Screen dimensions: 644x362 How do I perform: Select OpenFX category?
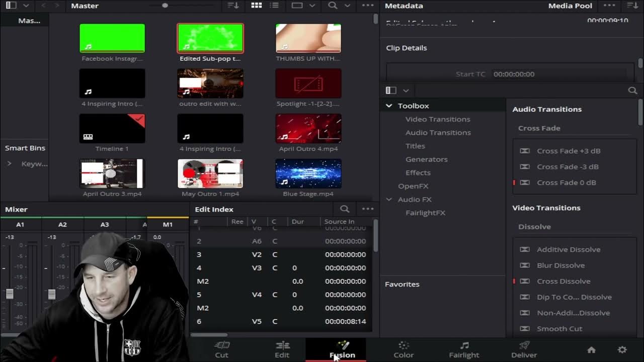413,186
